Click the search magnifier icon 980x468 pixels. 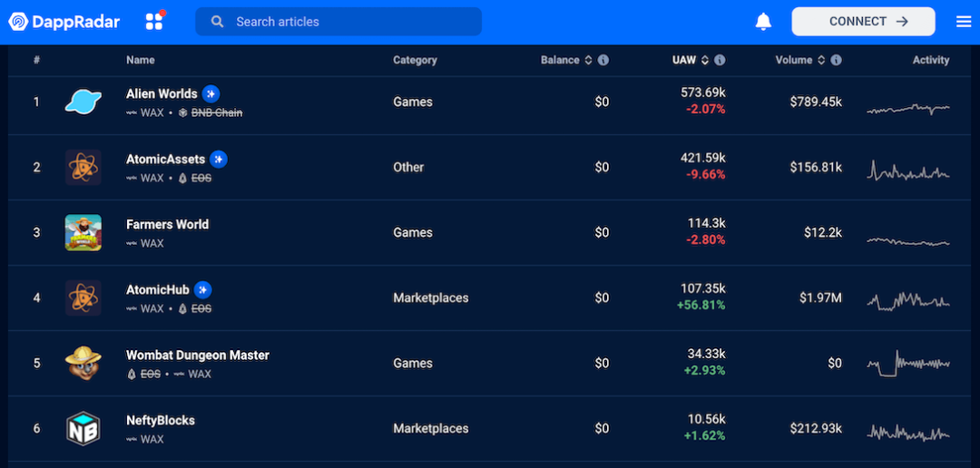click(217, 22)
